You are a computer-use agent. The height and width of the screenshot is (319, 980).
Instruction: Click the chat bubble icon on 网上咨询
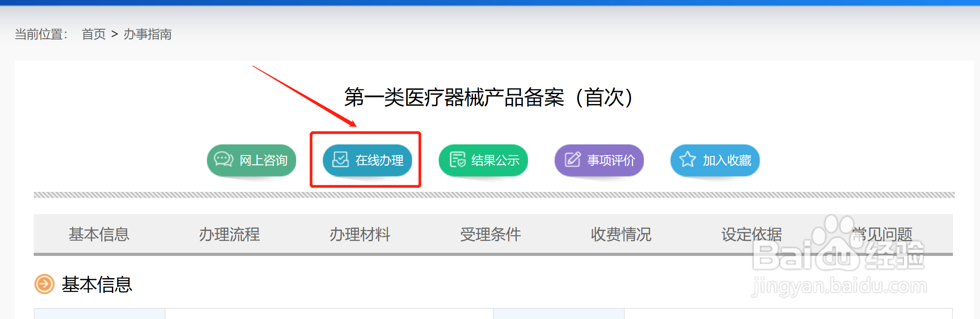click(x=223, y=159)
